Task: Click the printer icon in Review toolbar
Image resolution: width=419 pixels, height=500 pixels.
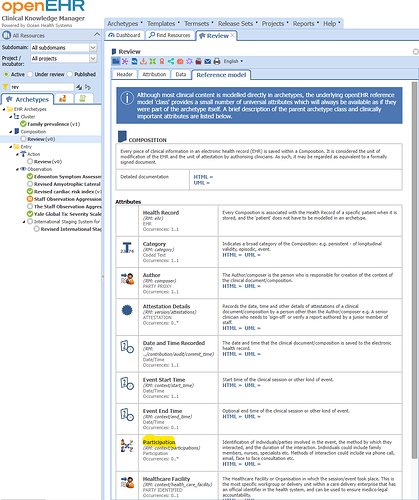Action: pyautogui.click(x=217, y=61)
